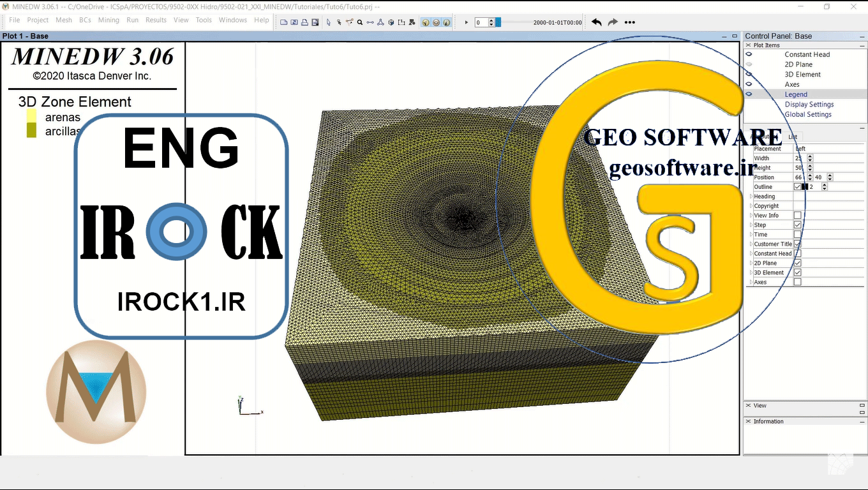Click the print plot toolbar icon
This screenshot has width=868, height=490.
305,22
